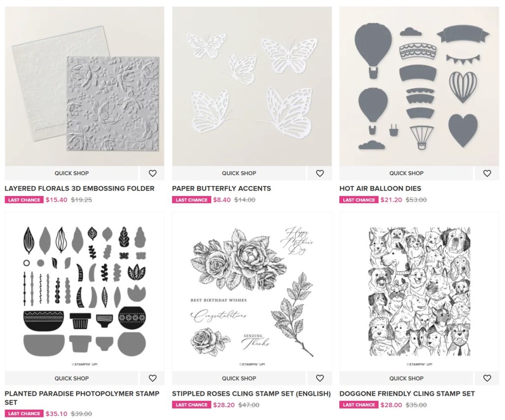Open Quick Shop for Paper Butterfly Accents
The width and height of the screenshot is (505, 420).
(x=239, y=173)
